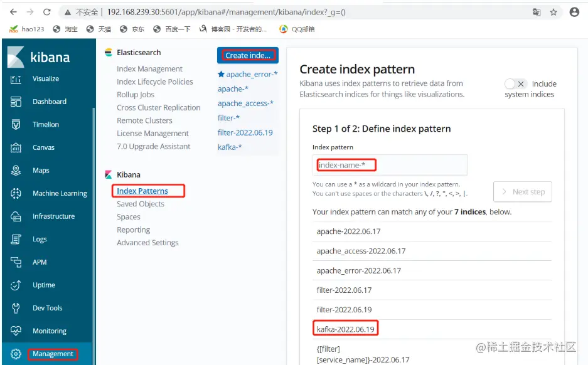Open Canvas via its sidebar icon

16,147
